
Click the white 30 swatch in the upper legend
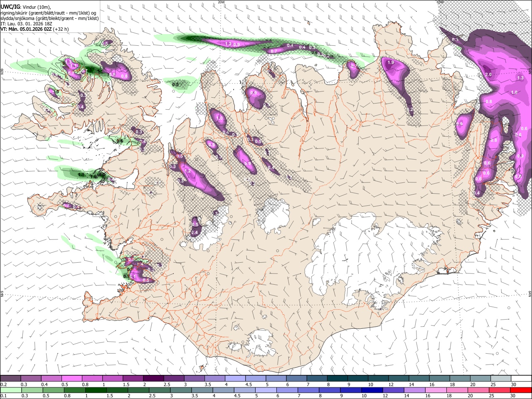[x=522, y=378]
